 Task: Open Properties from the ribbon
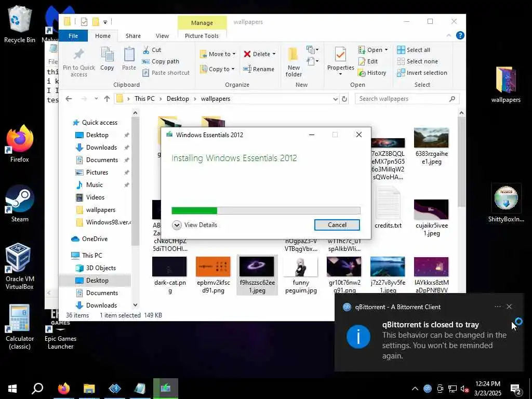point(340,61)
